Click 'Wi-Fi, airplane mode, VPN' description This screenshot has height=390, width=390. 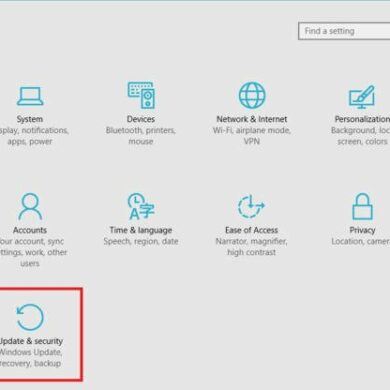[x=252, y=136]
